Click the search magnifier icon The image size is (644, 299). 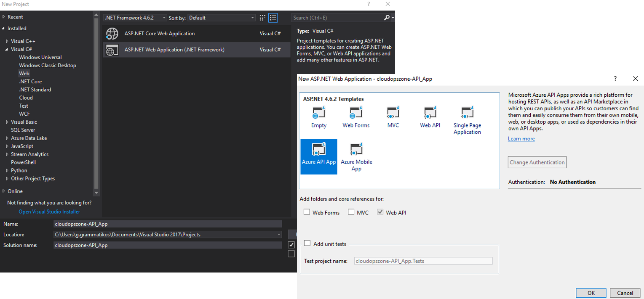(387, 18)
